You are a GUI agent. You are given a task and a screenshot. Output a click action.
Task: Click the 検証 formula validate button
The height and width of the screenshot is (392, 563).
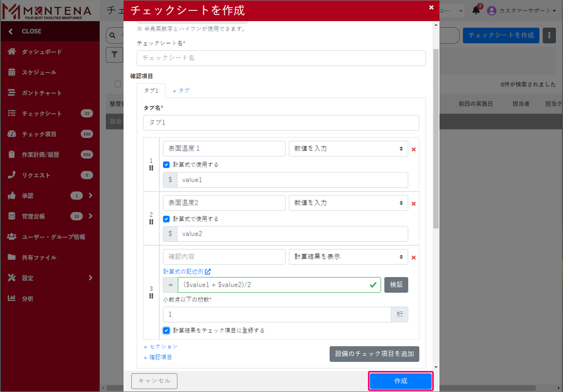click(396, 285)
